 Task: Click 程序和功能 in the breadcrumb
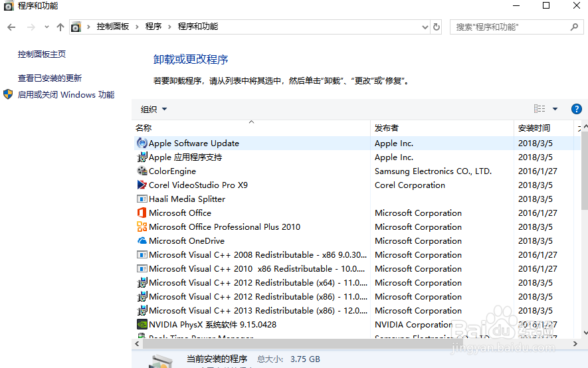pos(198,27)
